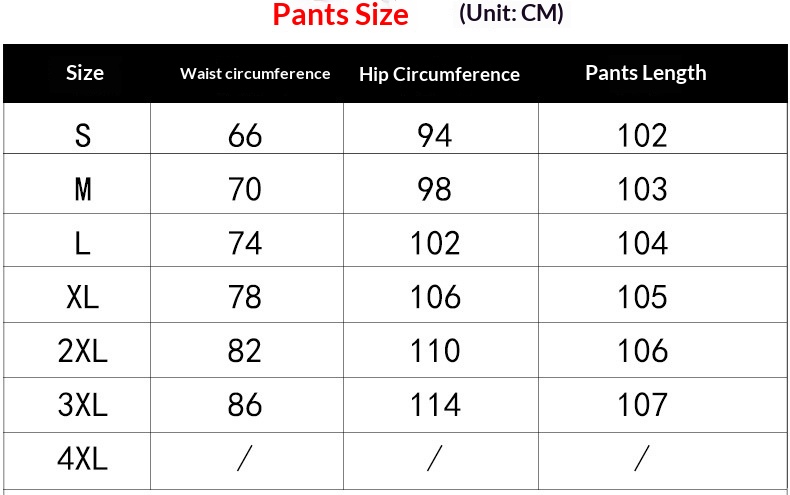Click the 4XL size row label

pos(83,459)
